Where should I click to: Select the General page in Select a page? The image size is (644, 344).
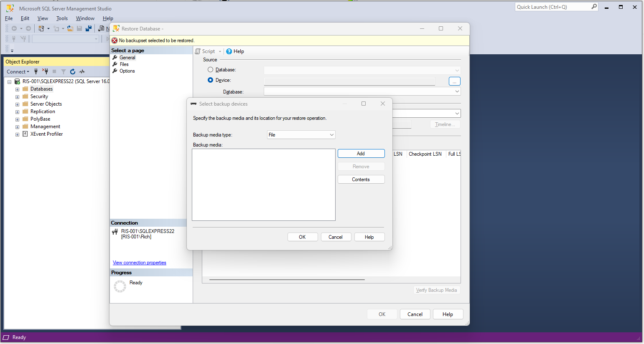click(x=127, y=58)
